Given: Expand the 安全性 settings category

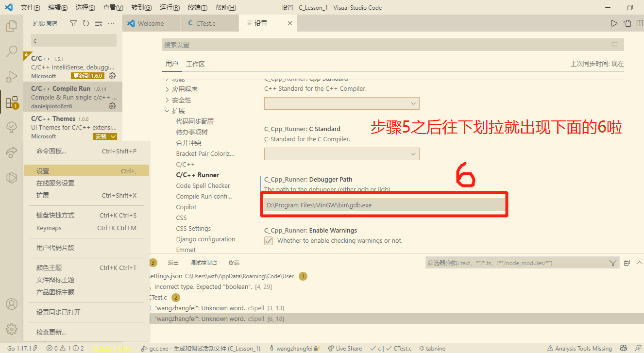Looking at the screenshot, I should (x=178, y=100).
